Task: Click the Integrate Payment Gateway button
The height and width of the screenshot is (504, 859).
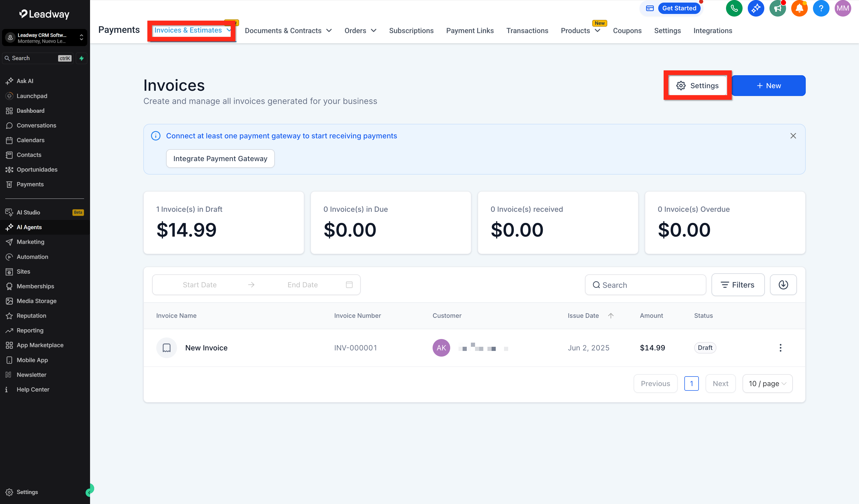Action: (220, 159)
